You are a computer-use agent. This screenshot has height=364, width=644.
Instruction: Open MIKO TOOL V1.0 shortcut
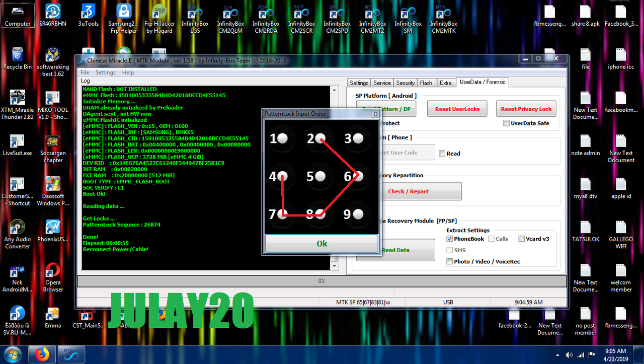pyautogui.click(x=53, y=105)
